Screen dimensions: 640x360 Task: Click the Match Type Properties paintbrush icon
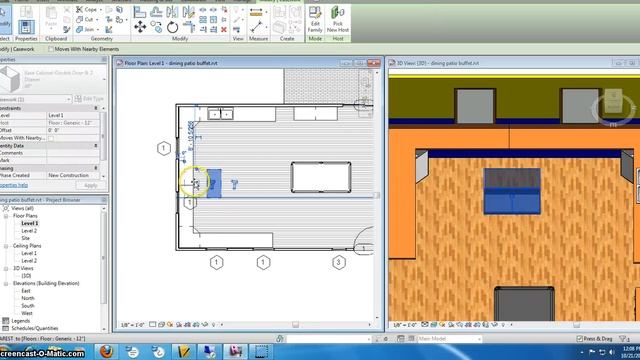coord(67,29)
